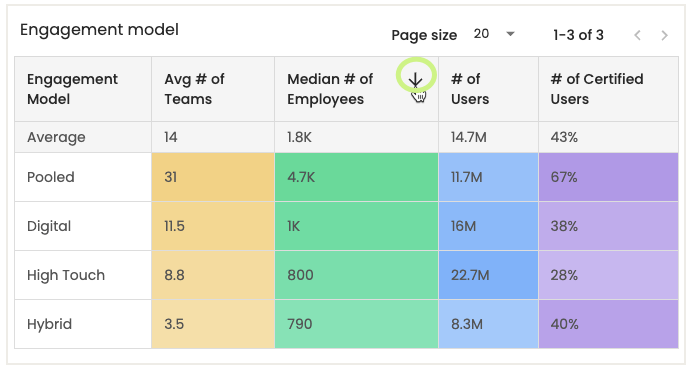The image size is (689, 369).
Task: Click the orange cell showing 31
Action: pyautogui.click(x=213, y=177)
